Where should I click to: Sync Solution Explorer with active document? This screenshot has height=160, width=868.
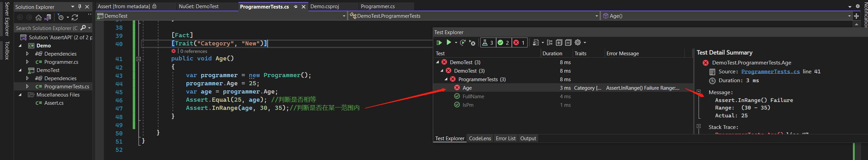tap(75, 17)
